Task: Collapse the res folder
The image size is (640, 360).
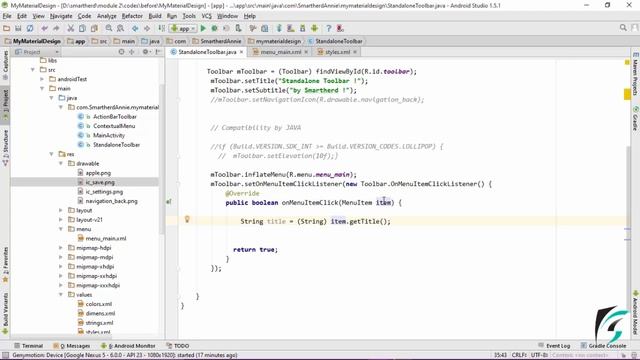Action: pyautogui.click(x=51, y=154)
